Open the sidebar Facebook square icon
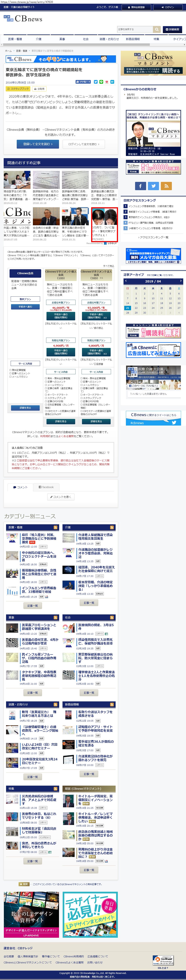Image resolution: width=186 pixels, height=980 pixels. point(140,186)
